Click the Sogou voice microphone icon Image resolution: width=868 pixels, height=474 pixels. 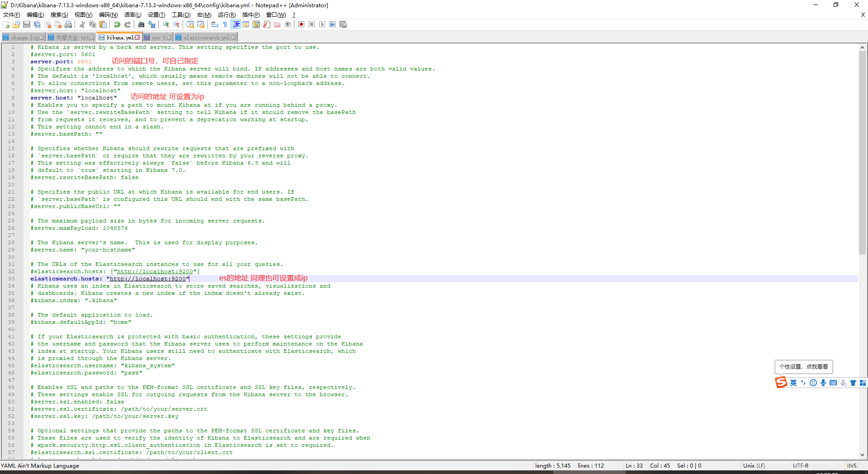point(823,383)
